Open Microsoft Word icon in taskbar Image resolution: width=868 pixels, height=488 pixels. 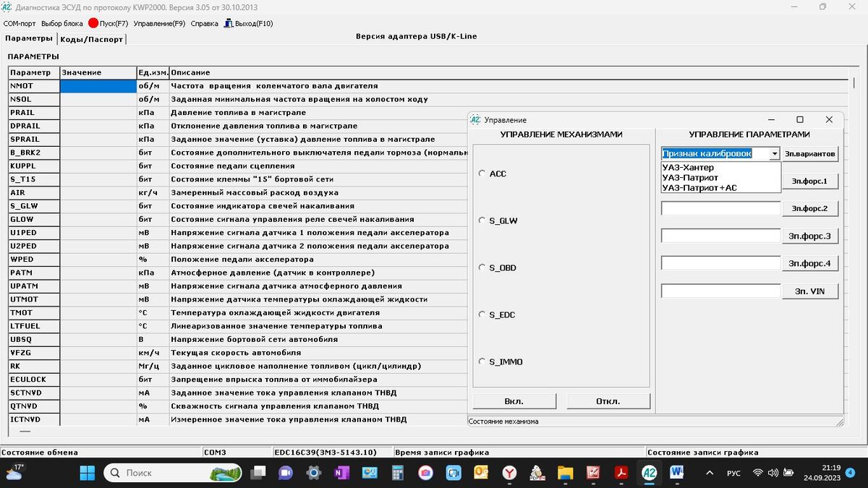click(x=677, y=473)
